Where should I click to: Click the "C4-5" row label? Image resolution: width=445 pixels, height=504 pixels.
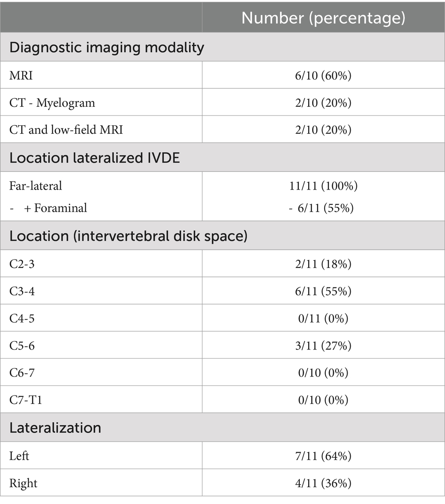(22, 318)
